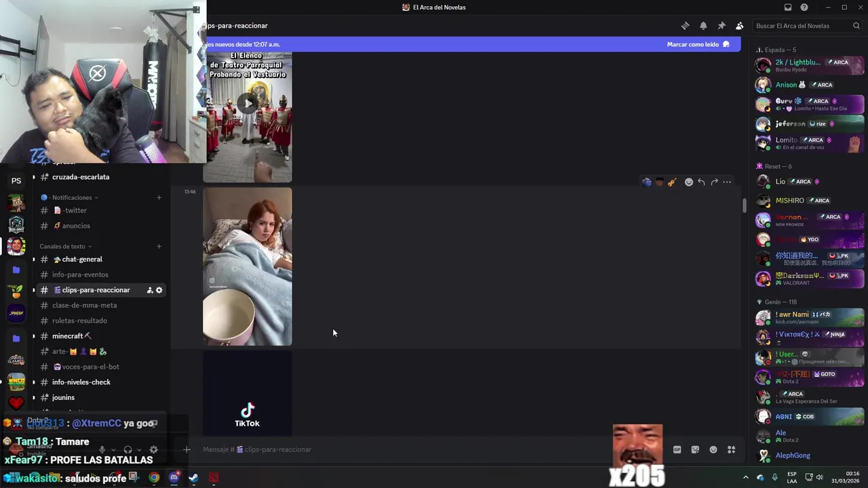This screenshot has height=488, width=868.
Task: Open the Inbox icon in title bar
Action: pyautogui.click(x=787, y=7)
